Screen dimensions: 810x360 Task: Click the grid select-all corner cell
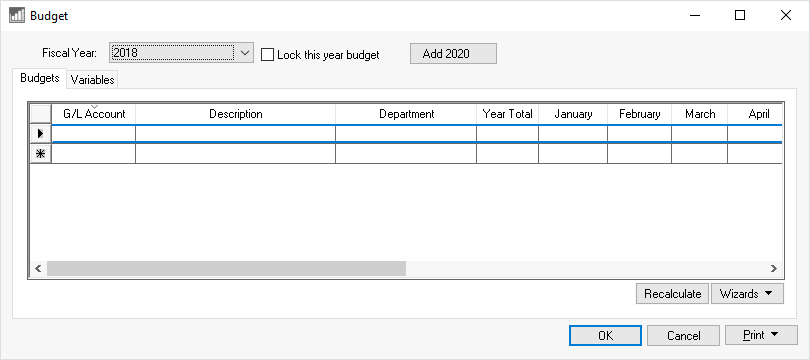(41, 114)
